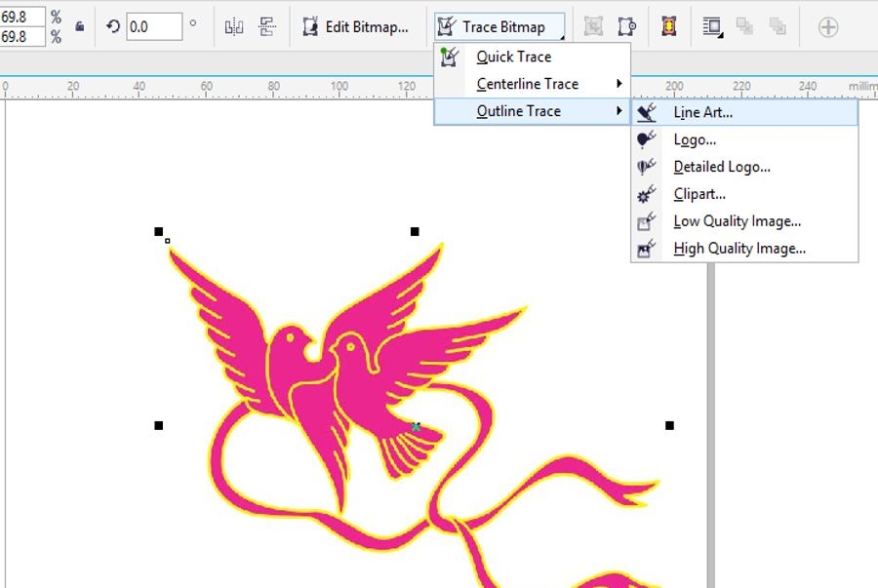This screenshot has height=588, width=878.
Task: Click the Clipart gear icon
Action: click(x=646, y=194)
